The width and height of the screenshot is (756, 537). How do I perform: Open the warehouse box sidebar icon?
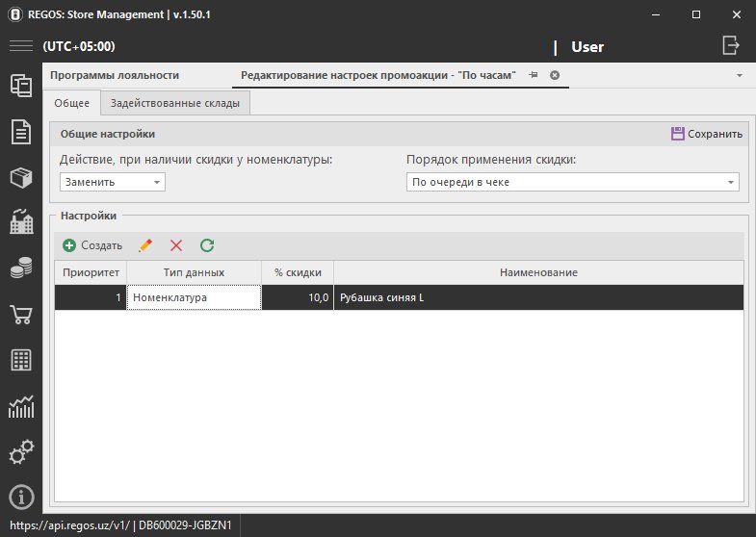click(x=21, y=178)
